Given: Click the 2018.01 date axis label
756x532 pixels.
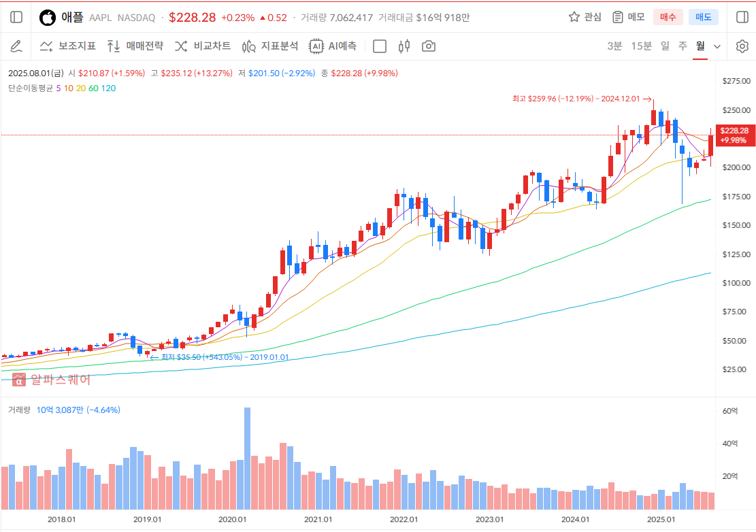Looking at the screenshot, I should pyautogui.click(x=61, y=520).
